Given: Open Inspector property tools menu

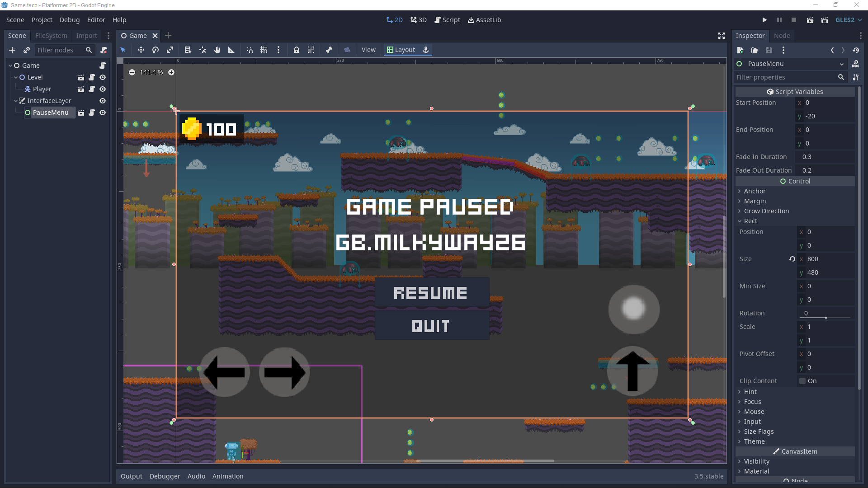Looking at the screenshot, I should [856, 77].
